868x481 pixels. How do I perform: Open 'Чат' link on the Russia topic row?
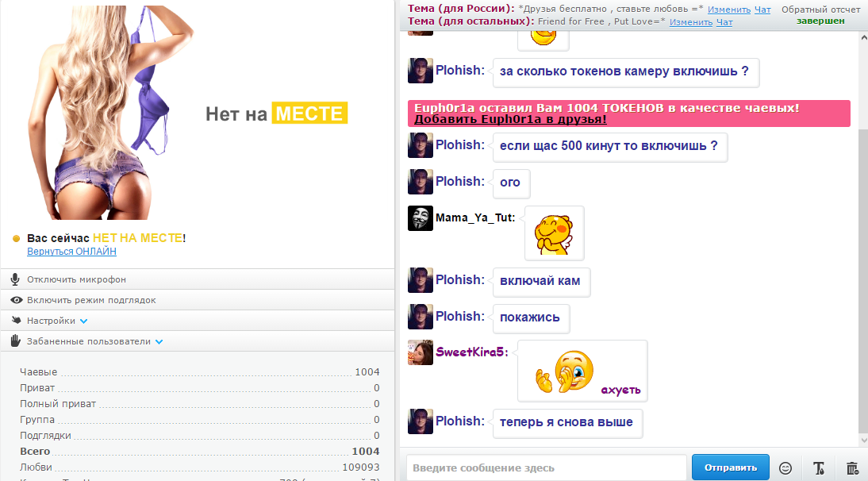point(762,10)
